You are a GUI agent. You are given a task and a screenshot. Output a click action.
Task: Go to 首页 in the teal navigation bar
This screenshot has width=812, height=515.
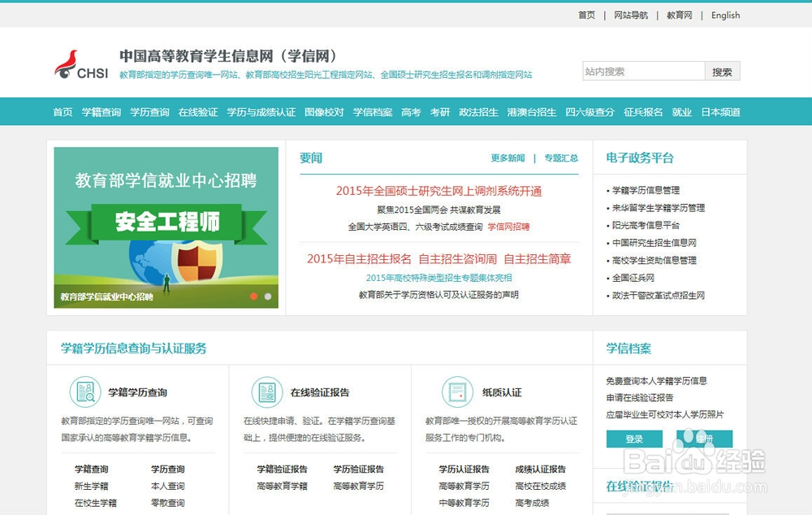pyautogui.click(x=63, y=112)
